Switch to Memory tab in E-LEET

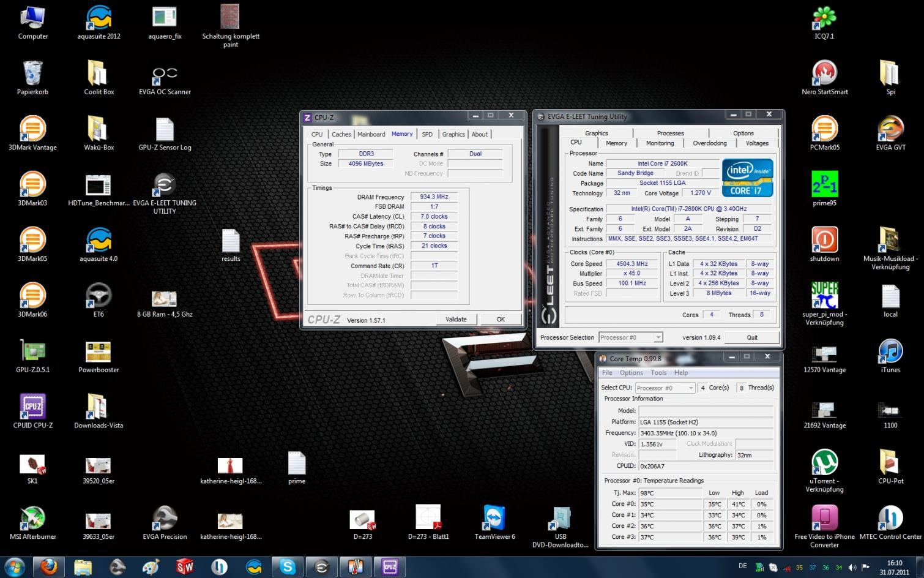(x=616, y=143)
